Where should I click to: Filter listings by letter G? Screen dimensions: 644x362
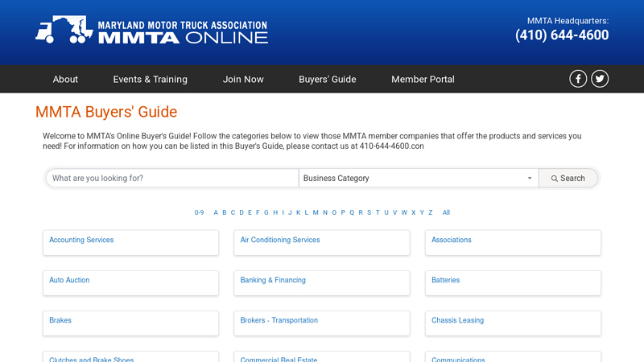[266, 212]
